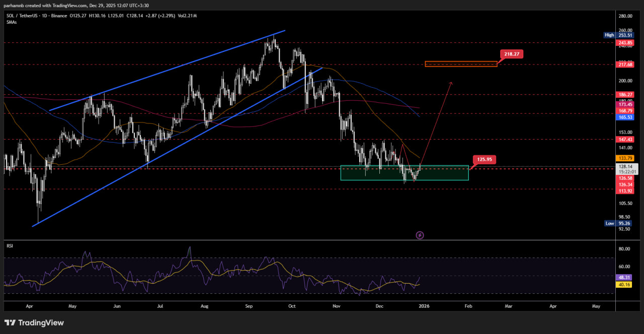The width and height of the screenshot is (644, 334).
Task: Click the Low 95.26 price label
Action: coord(617,223)
